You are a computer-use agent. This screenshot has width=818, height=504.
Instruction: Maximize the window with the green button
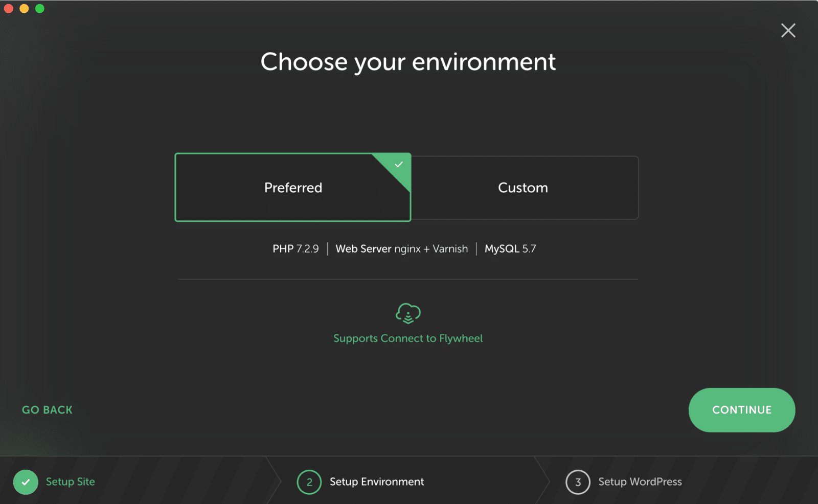[40, 9]
